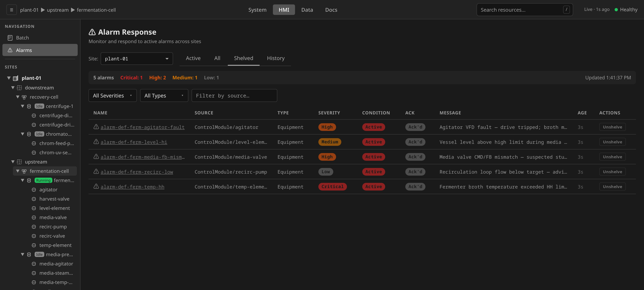Unshelve the temp-hh alarm

tap(612, 186)
